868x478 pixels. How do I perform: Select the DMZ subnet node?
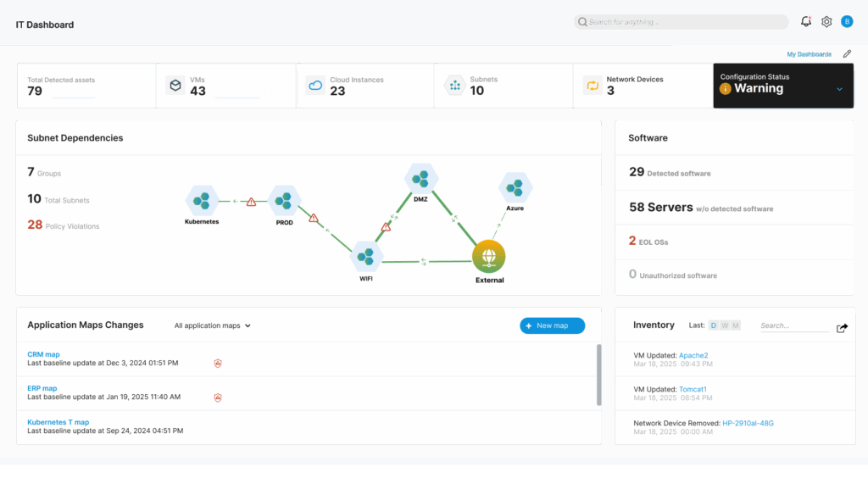[420, 179]
